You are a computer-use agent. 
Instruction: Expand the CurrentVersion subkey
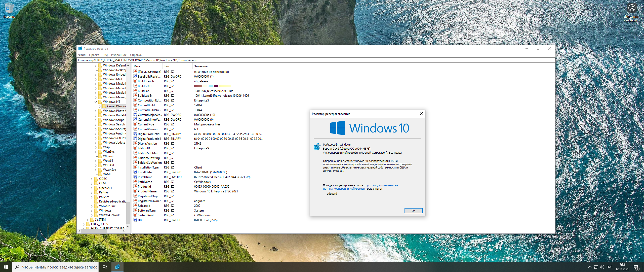tap(100, 106)
